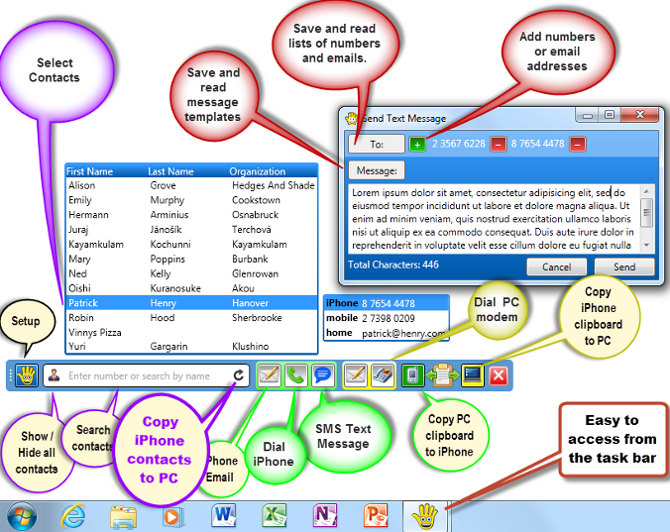
Task: Select the home patrick@henry.com row
Action: (386, 333)
